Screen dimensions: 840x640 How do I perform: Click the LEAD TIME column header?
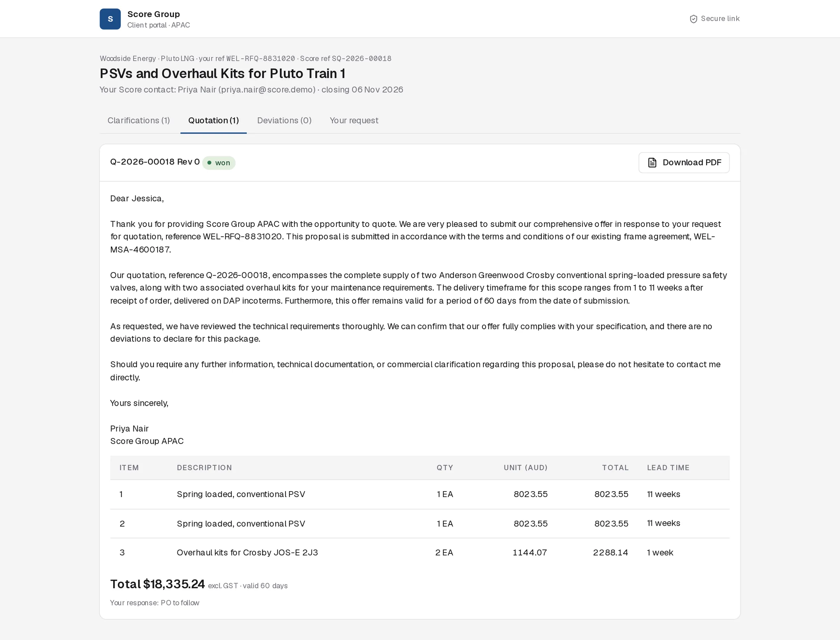(668, 467)
